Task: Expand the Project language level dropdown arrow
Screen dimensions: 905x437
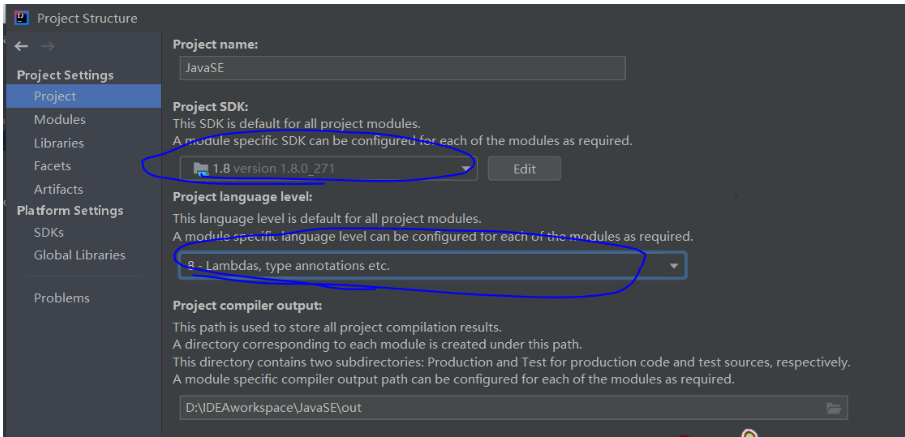Action: pyautogui.click(x=673, y=266)
